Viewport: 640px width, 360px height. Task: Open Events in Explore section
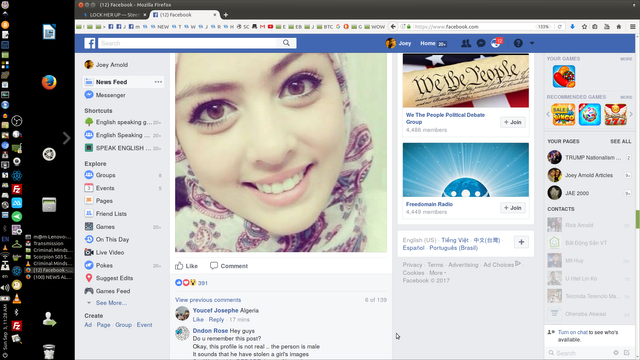[x=105, y=188]
